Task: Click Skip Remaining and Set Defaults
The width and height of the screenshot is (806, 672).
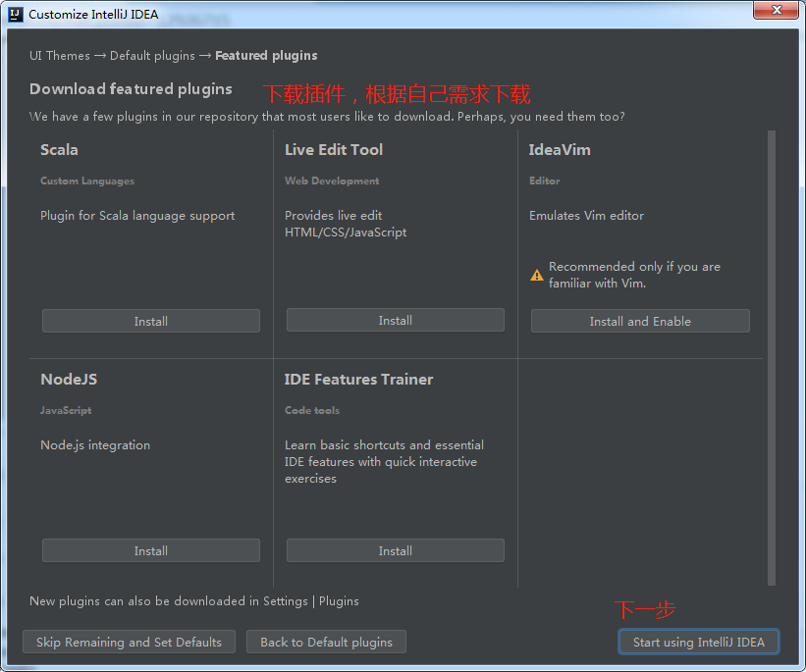Action: point(129,643)
